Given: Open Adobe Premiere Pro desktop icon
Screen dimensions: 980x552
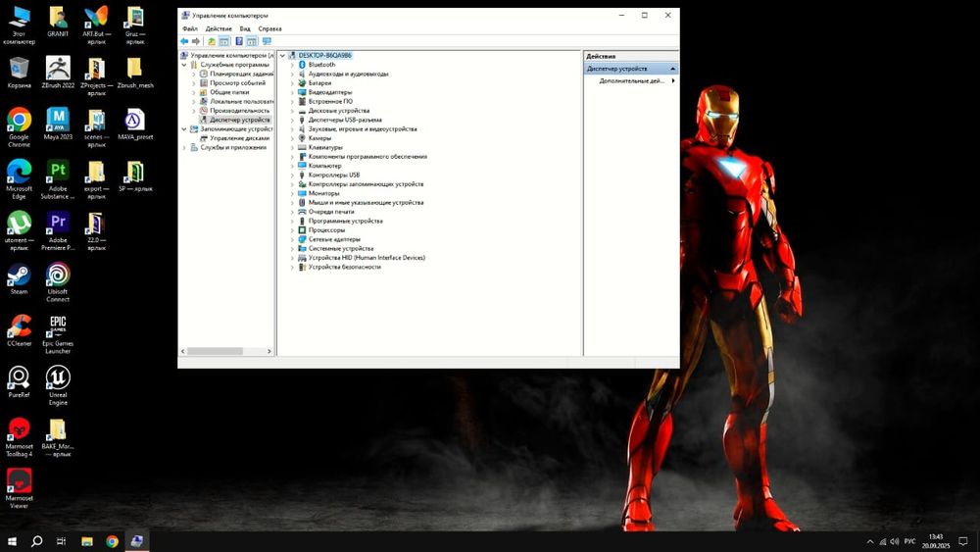Looking at the screenshot, I should click(x=58, y=231).
